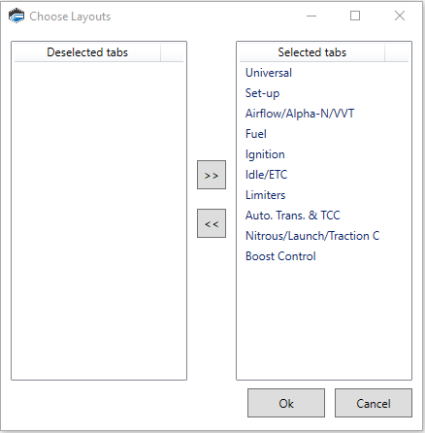The image size is (425, 433).
Task: Close the Choose Layouts dialog
Action: tap(400, 16)
